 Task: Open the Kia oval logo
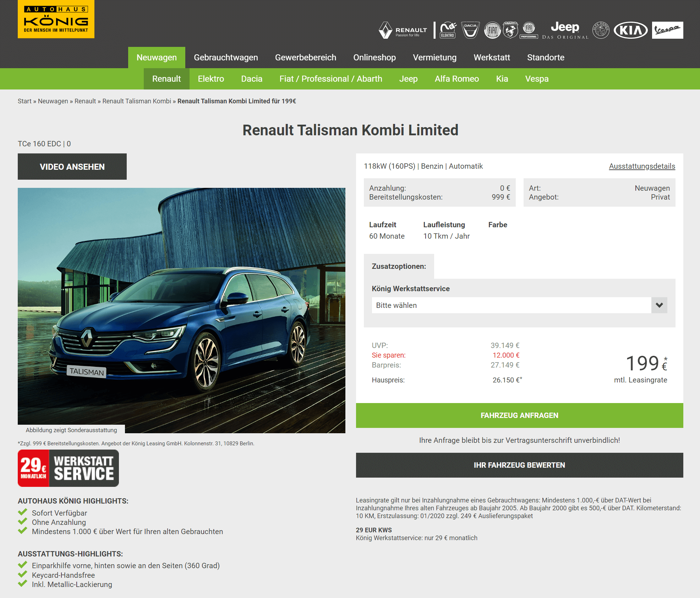631,30
